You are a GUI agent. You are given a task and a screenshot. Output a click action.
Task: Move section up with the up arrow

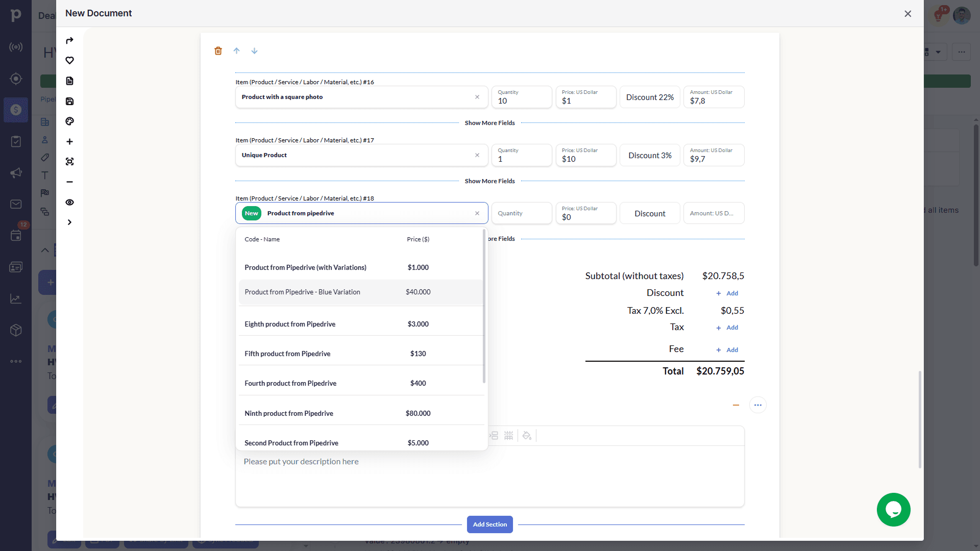pyautogui.click(x=236, y=51)
